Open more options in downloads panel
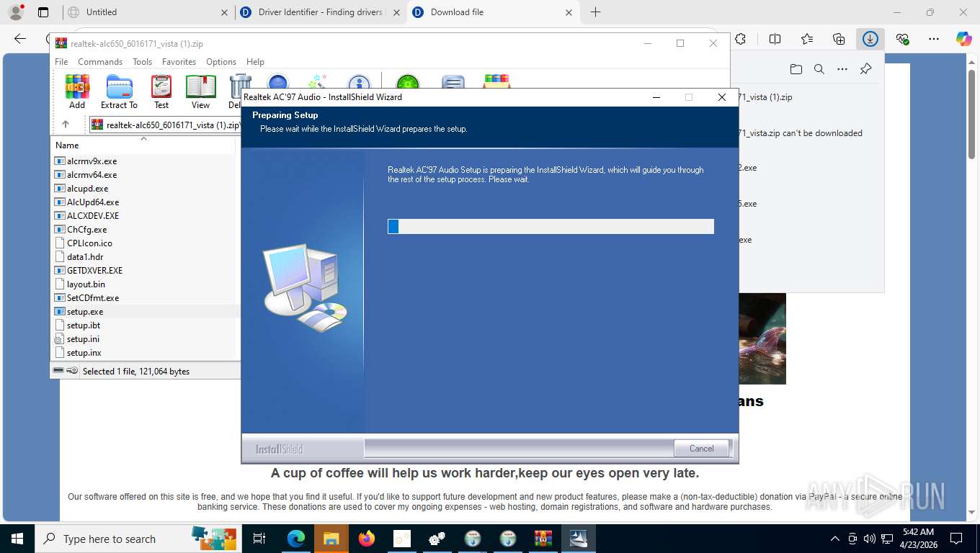 [x=842, y=69]
